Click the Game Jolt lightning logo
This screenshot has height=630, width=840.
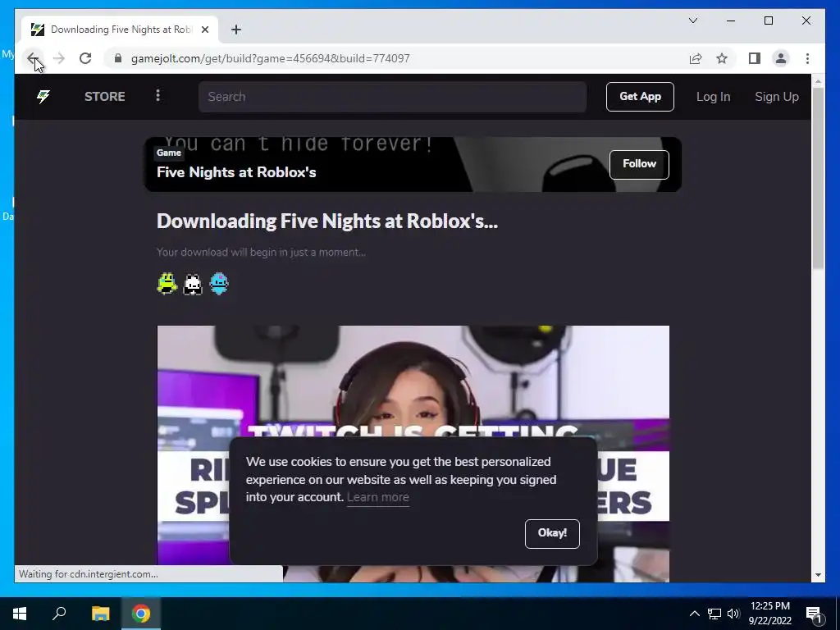pos(43,97)
